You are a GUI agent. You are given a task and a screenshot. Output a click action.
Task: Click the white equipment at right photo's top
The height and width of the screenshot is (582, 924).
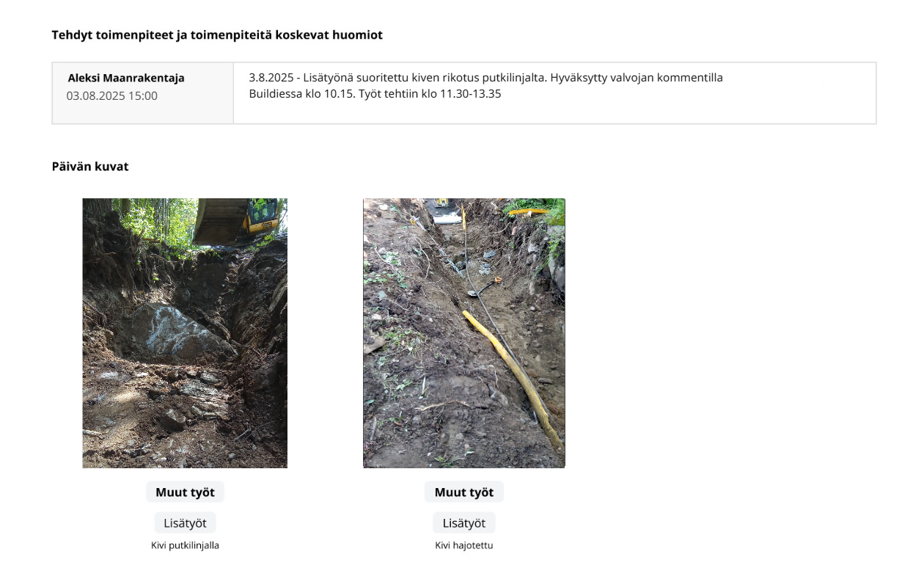tap(447, 213)
